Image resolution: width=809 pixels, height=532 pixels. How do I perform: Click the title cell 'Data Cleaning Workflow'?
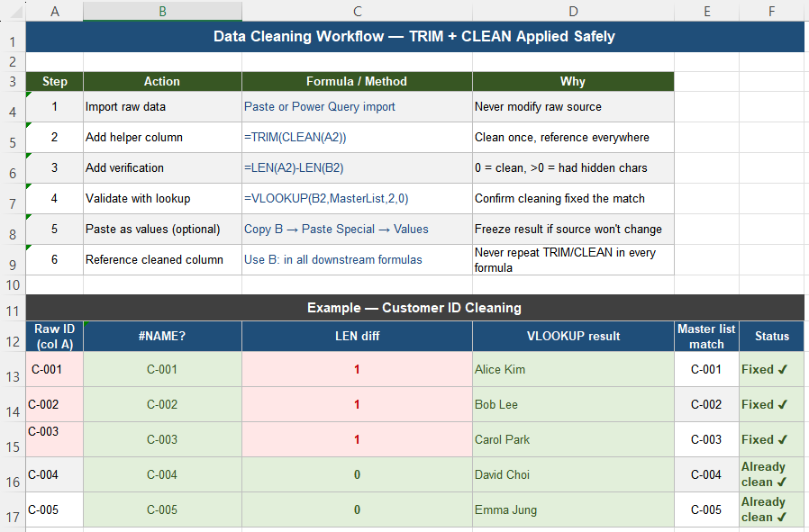pos(414,37)
